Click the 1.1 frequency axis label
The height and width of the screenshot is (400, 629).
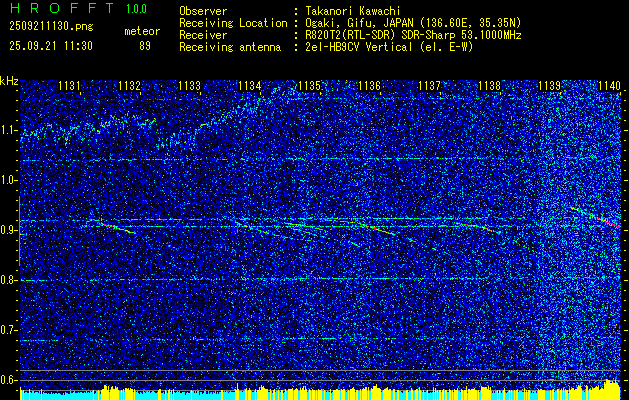click(8, 130)
